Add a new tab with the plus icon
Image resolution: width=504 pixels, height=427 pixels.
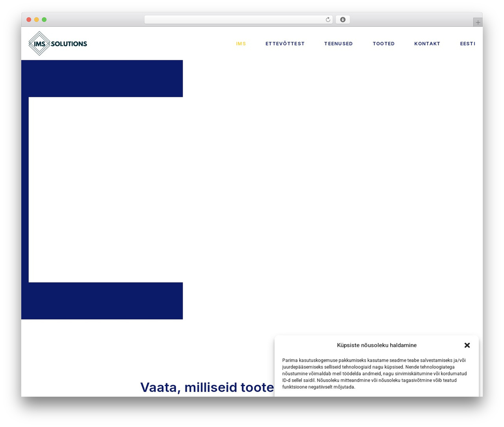point(478,22)
